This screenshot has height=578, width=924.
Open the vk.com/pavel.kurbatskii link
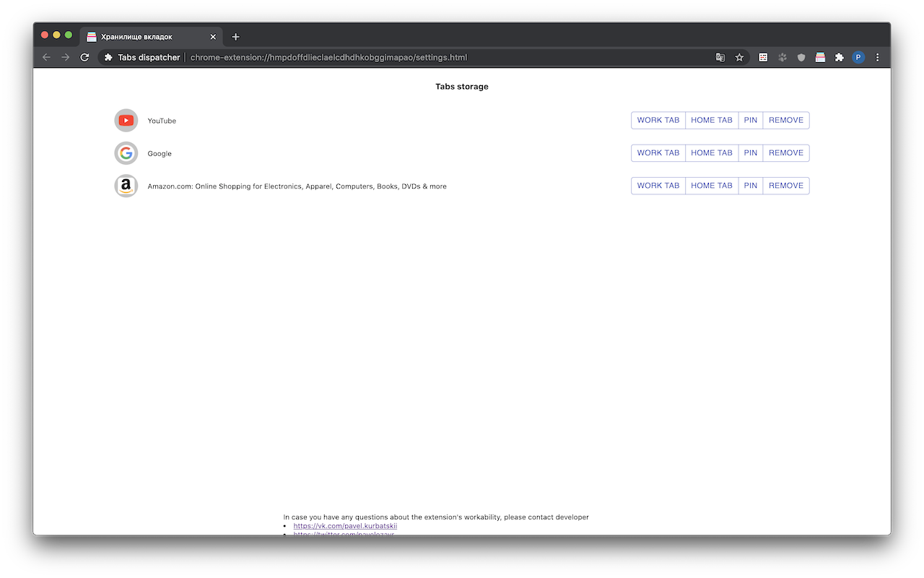click(x=345, y=526)
